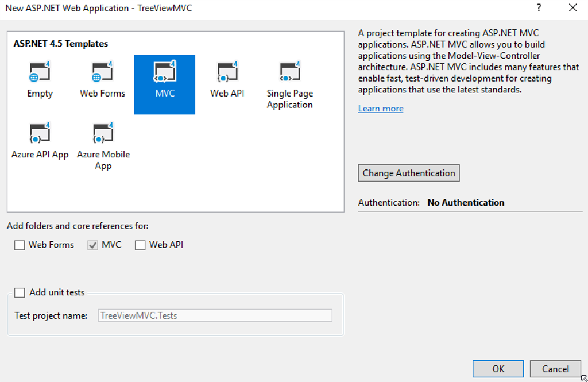Select the Single Page Application template icon
Screen dimensions: 588x382
click(290, 71)
